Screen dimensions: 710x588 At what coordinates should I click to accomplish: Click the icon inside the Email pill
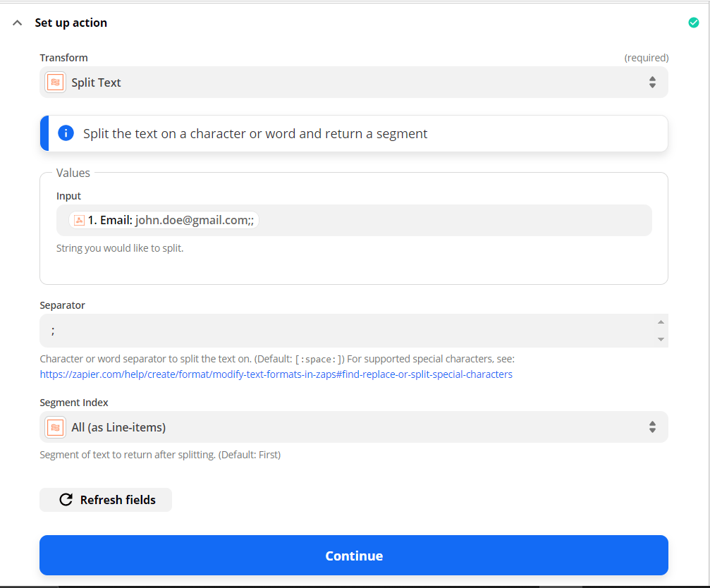pyautogui.click(x=79, y=220)
